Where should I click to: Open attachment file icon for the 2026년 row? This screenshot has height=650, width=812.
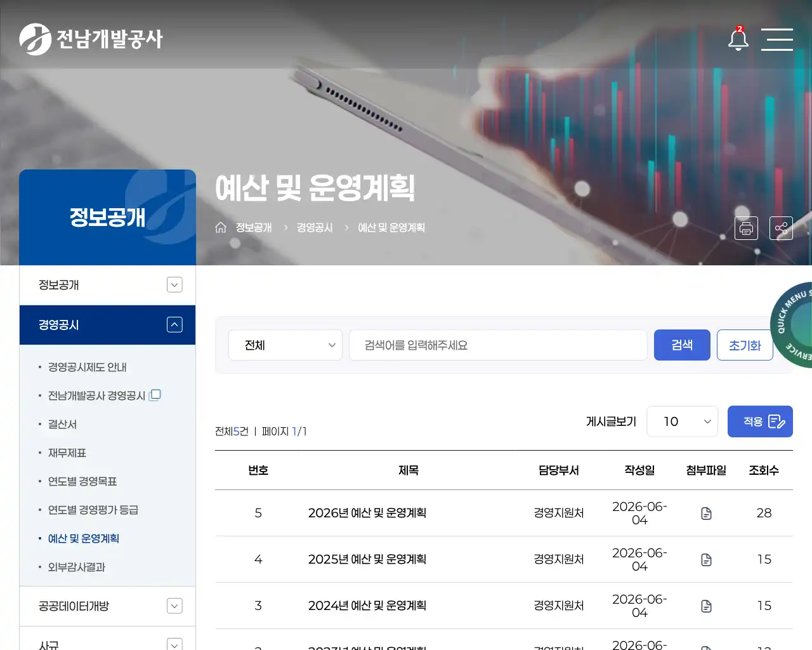(x=706, y=514)
